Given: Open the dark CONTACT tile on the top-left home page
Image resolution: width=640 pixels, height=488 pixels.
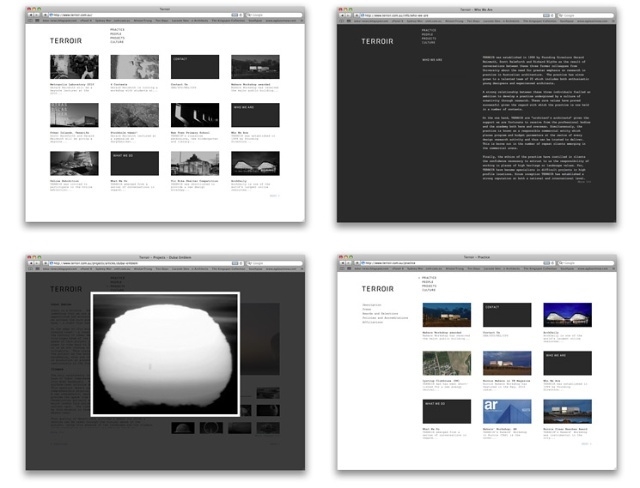Looking at the screenshot, I should click(194, 67).
